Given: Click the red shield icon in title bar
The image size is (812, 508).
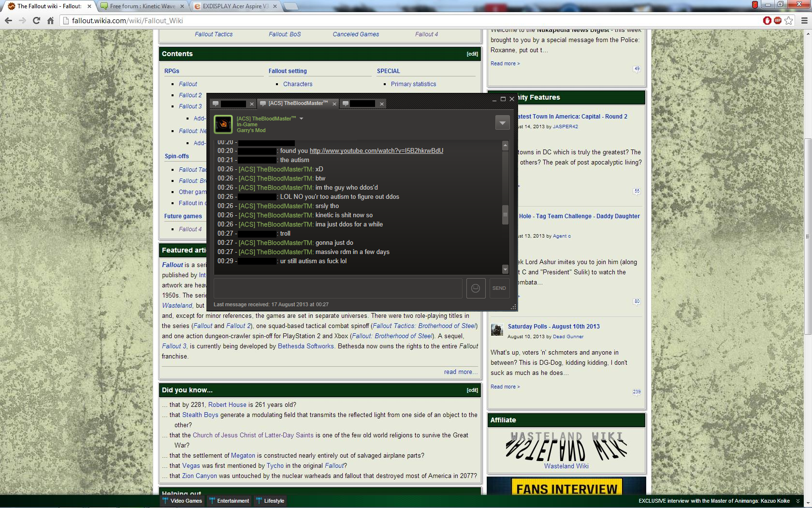Looking at the screenshot, I should click(x=755, y=4).
